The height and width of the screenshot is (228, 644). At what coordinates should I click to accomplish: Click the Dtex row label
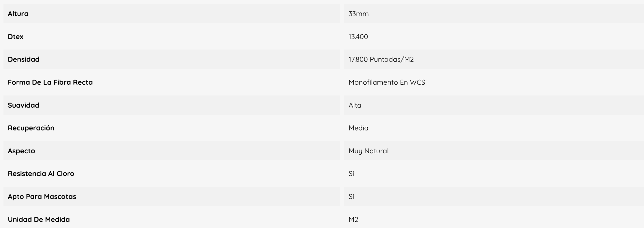[16, 36]
